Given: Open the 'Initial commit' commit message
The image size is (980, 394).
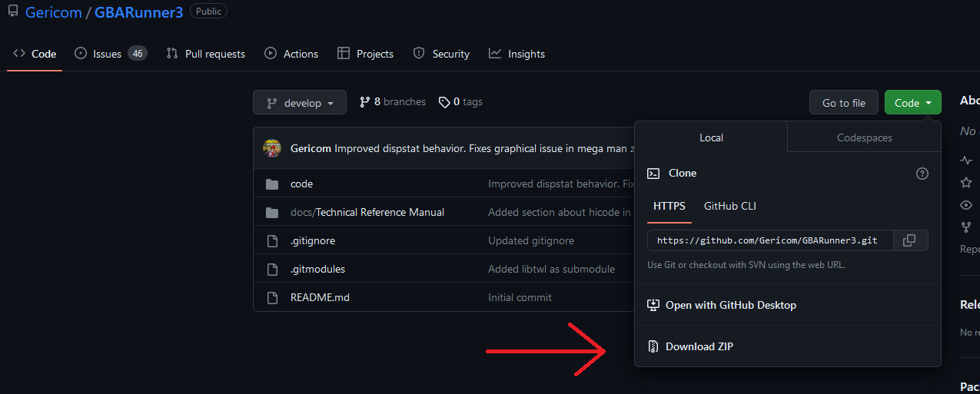Looking at the screenshot, I should [x=520, y=297].
